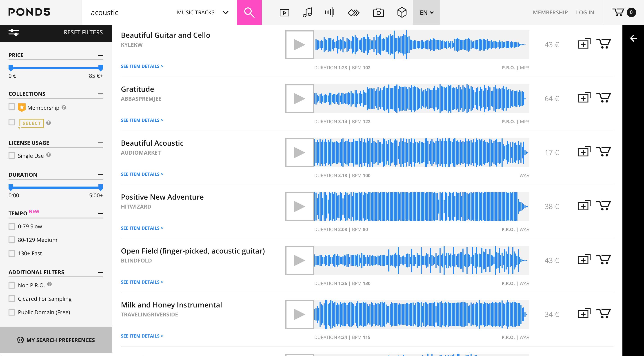Open the Music Tracks media type dropdown

click(x=202, y=13)
